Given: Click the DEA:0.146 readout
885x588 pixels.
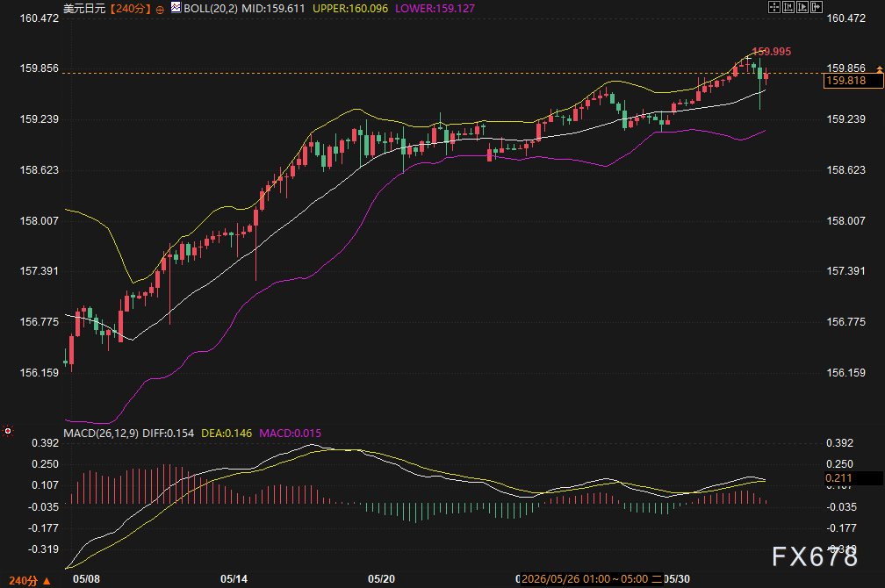Looking at the screenshot, I should pos(227,433).
